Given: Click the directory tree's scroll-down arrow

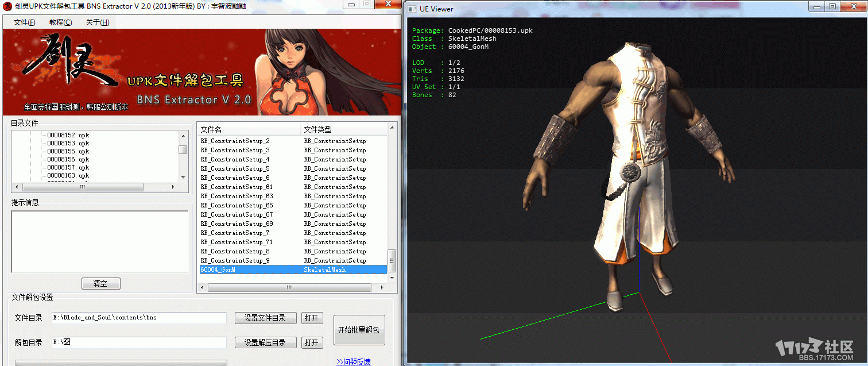Looking at the screenshot, I should pos(183,178).
